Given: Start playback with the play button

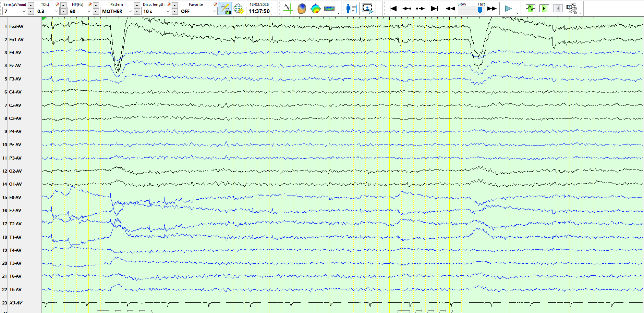Looking at the screenshot, I should click(x=508, y=9).
